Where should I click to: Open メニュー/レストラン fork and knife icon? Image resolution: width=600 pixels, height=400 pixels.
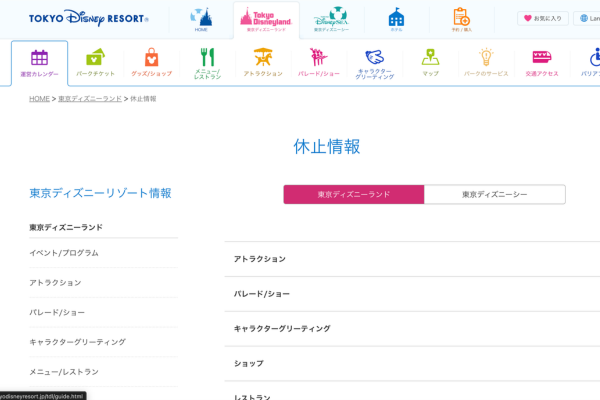coord(207,64)
